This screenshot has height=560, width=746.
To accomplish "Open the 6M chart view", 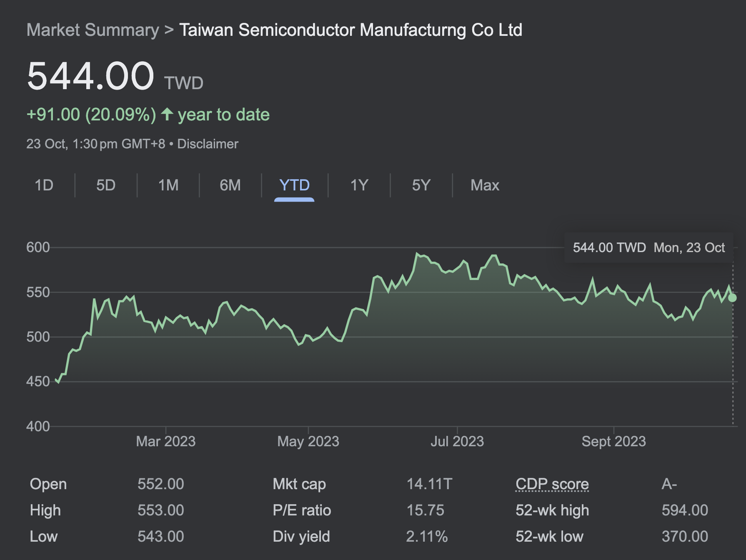I will coord(230,185).
